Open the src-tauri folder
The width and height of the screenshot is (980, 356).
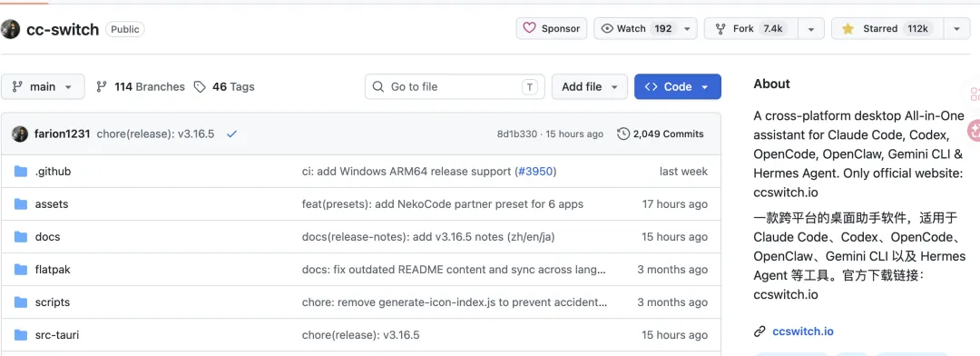57,335
